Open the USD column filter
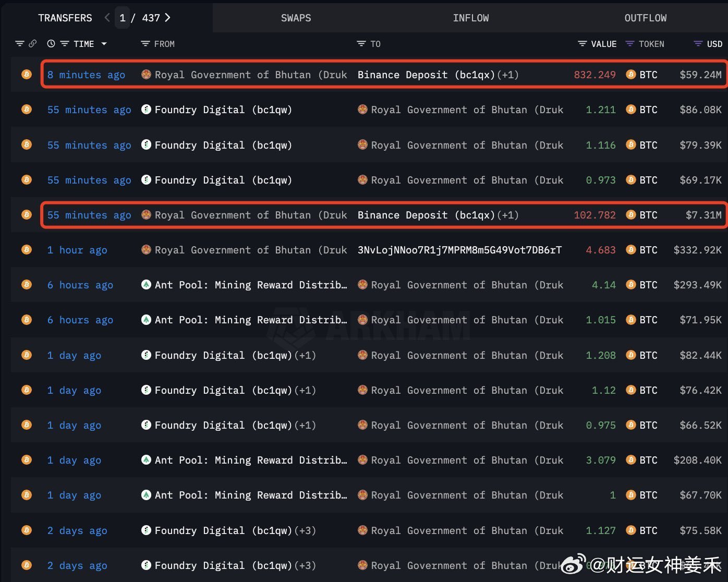 698,44
